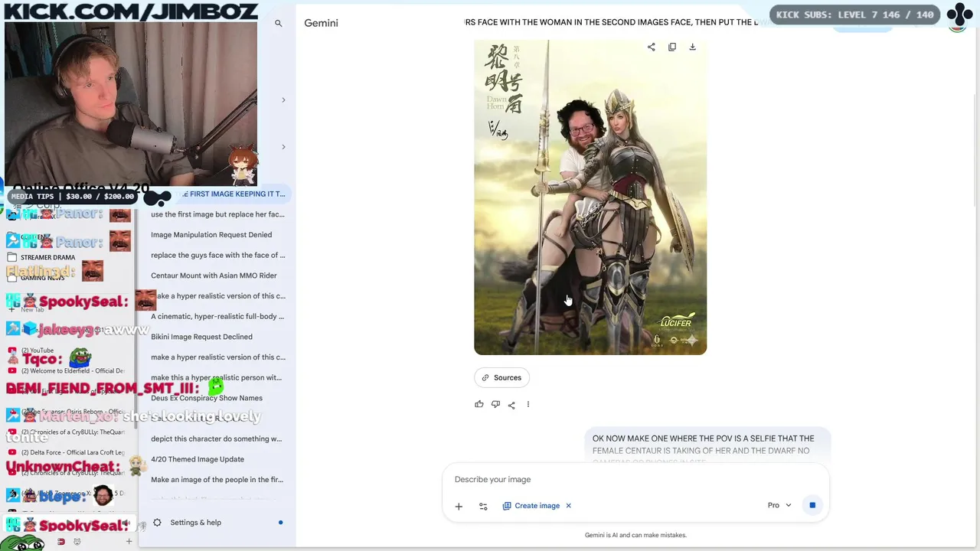
Task: Expand the lower sidebar chevron arrow
Action: (x=283, y=147)
